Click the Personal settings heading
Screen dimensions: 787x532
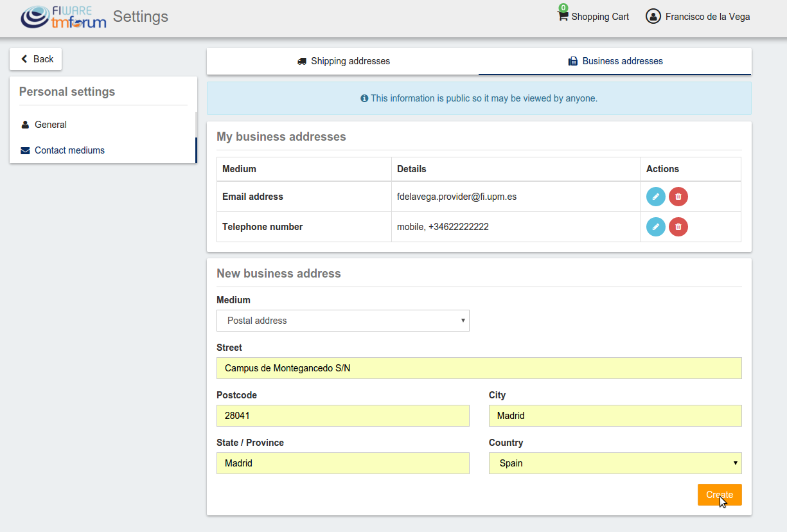(67, 92)
